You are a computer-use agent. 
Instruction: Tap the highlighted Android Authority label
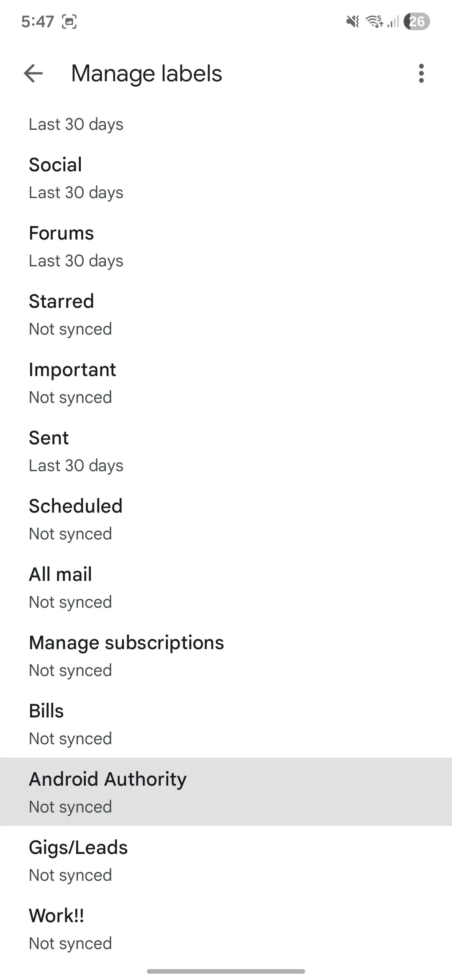(226, 792)
